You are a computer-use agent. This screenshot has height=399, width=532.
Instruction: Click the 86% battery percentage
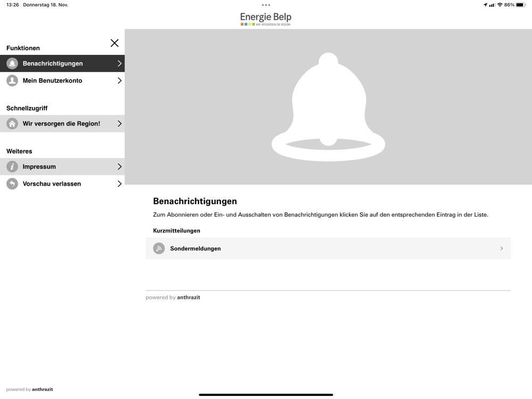pyautogui.click(x=509, y=5)
